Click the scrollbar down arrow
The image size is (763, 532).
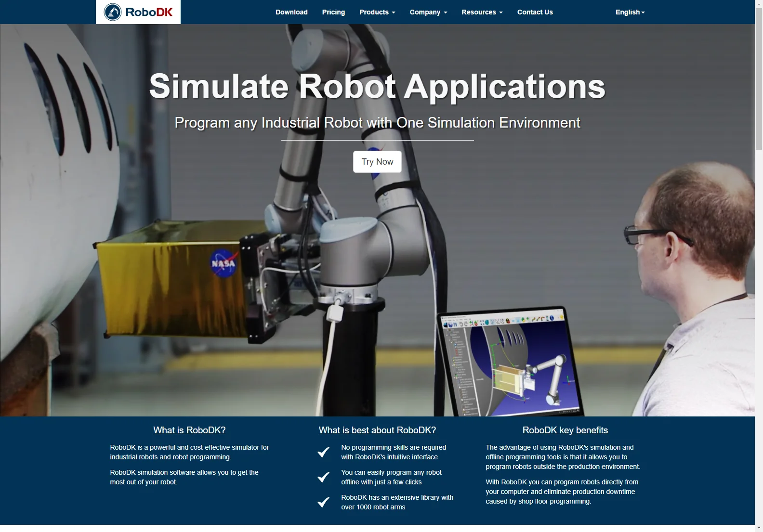pyautogui.click(x=759, y=528)
